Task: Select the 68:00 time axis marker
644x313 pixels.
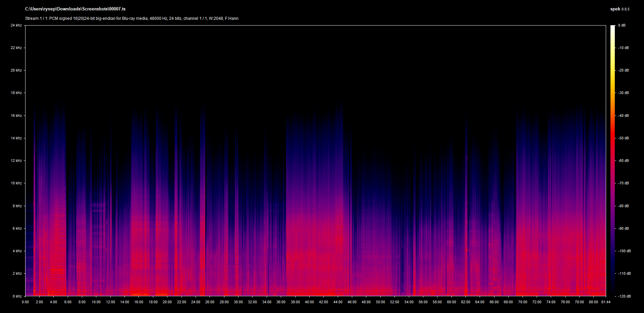Action: [508, 302]
